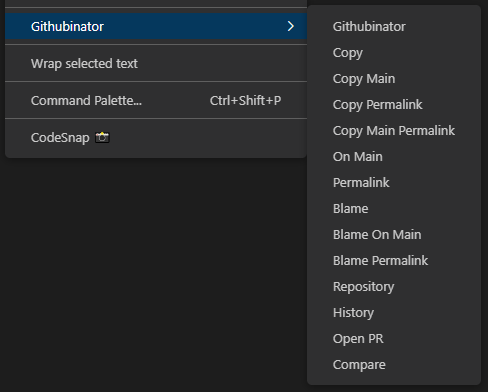Open the Command Palette
Viewport: 488px width, 392px height.
pos(156,100)
